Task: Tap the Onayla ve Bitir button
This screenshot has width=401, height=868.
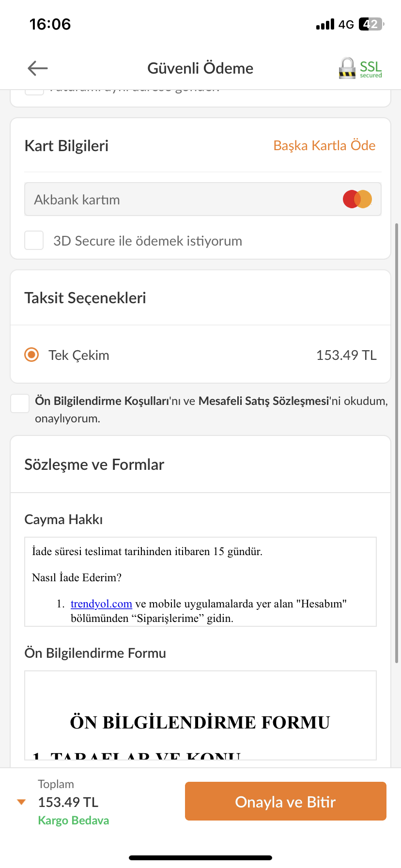Action: click(x=286, y=801)
